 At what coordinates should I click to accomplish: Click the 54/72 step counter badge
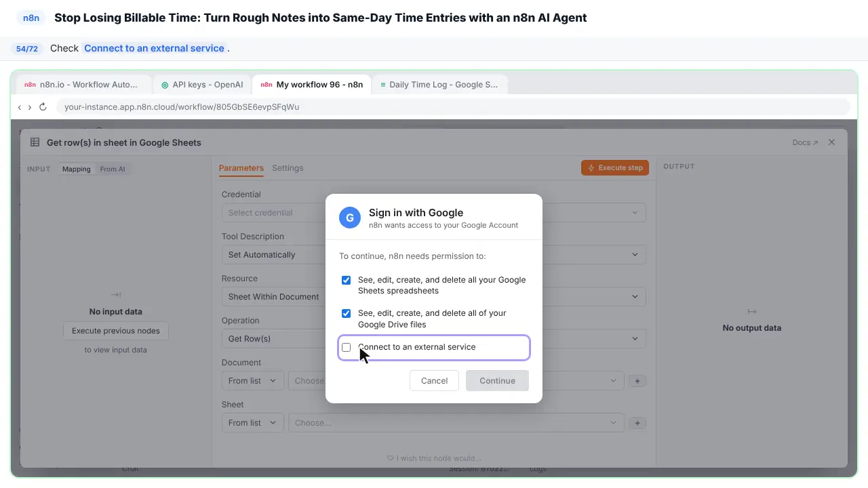(27, 49)
